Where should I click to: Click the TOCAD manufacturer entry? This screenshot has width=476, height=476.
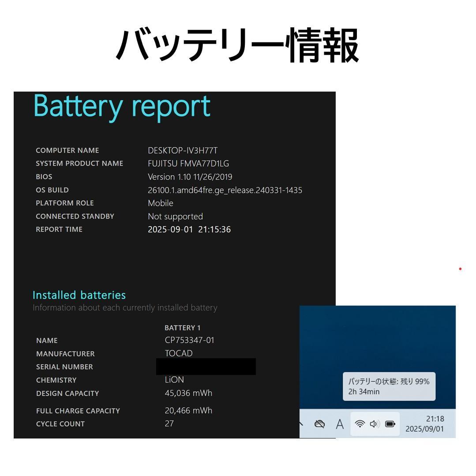point(179,353)
